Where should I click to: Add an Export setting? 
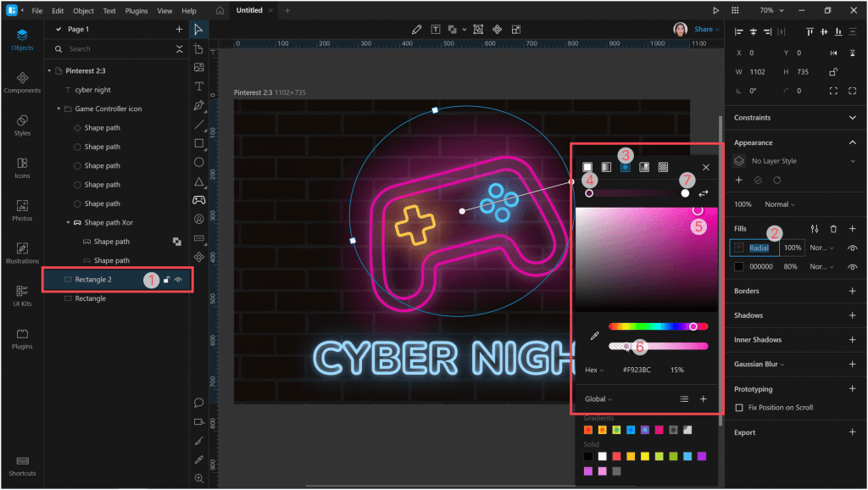pyautogui.click(x=853, y=432)
